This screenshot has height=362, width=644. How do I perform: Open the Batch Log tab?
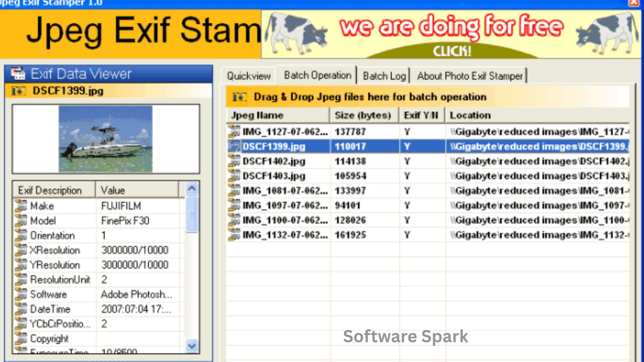coord(384,76)
